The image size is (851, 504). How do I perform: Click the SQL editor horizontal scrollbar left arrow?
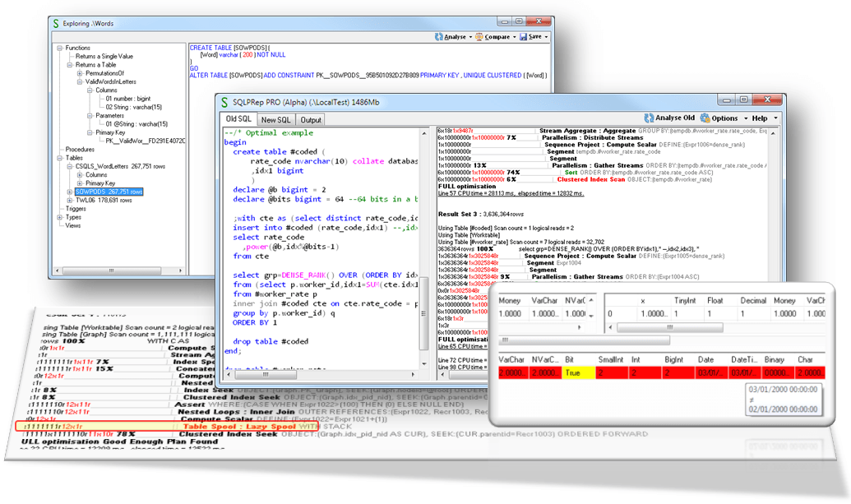(229, 374)
